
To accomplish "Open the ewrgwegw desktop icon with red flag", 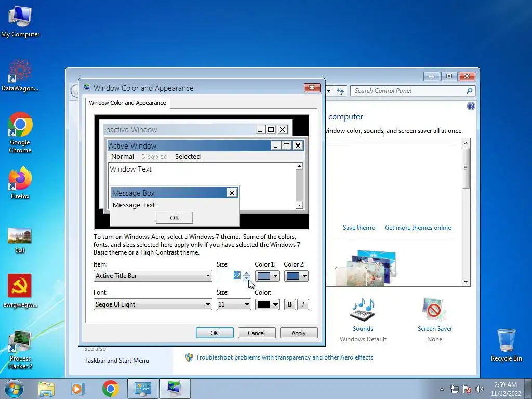I will [20, 291].
